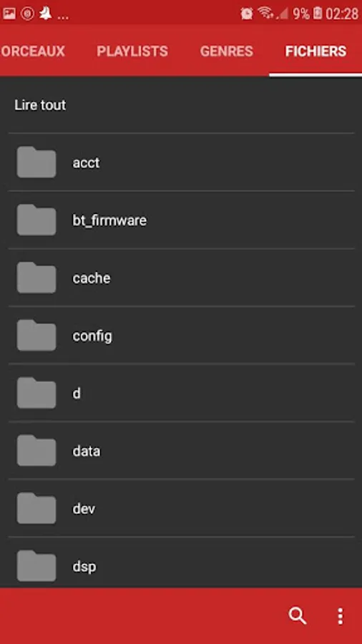Open the data folder entry
The image size is (362, 644).
pos(181,451)
